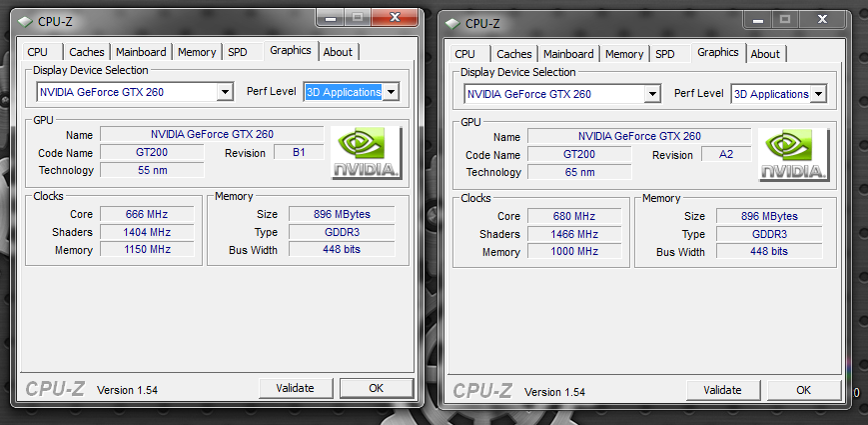
Task: Open Mainboard tab in left window
Action: 141,52
